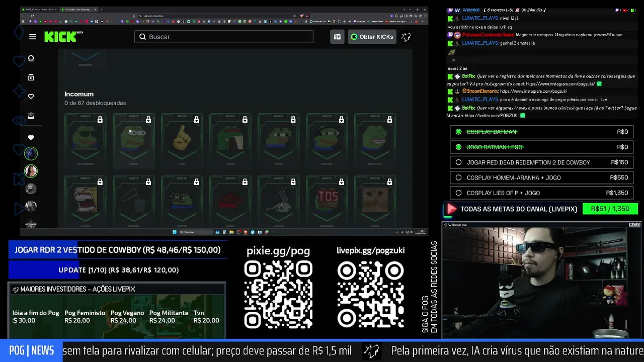Select the COSPLAY BATMAN goal circle
This screenshot has width=644, height=362.
(458, 132)
